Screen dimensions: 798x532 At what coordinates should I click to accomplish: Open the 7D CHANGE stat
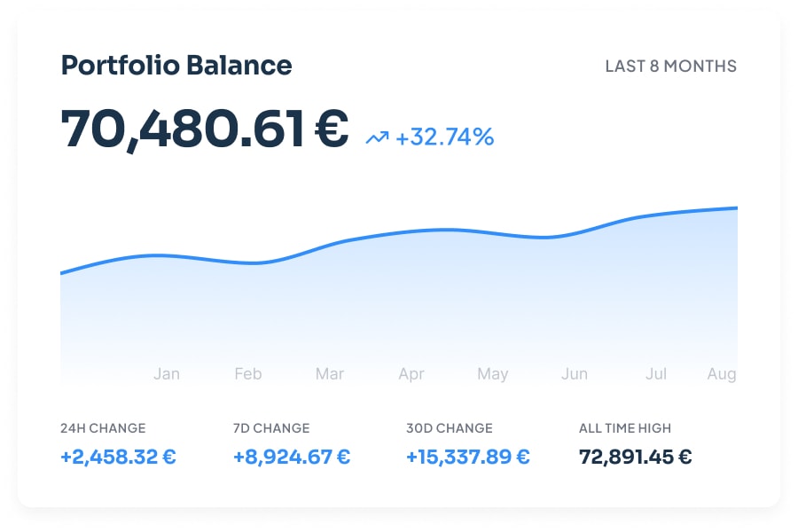(x=271, y=428)
